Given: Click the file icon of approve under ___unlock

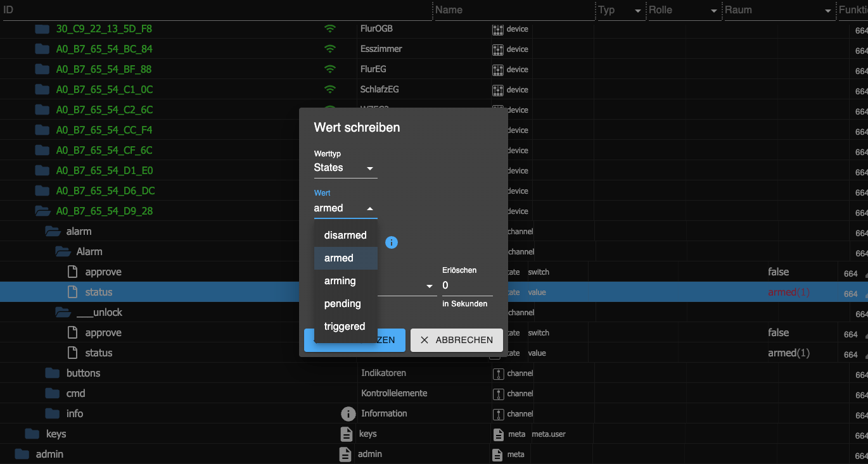Looking at the screenshot, I should click(x=72, y=332).
